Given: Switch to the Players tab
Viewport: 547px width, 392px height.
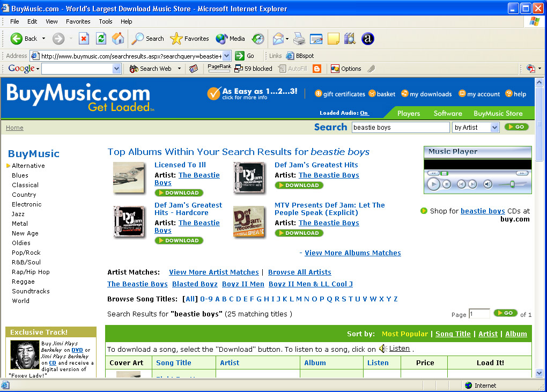Looking at the screenshot, I should point(409,113).
